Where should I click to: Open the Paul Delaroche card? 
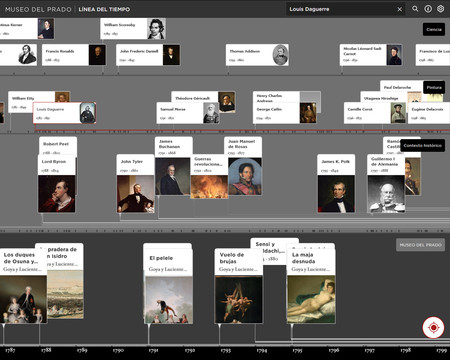pyautogui.click(x=402, y=86)
